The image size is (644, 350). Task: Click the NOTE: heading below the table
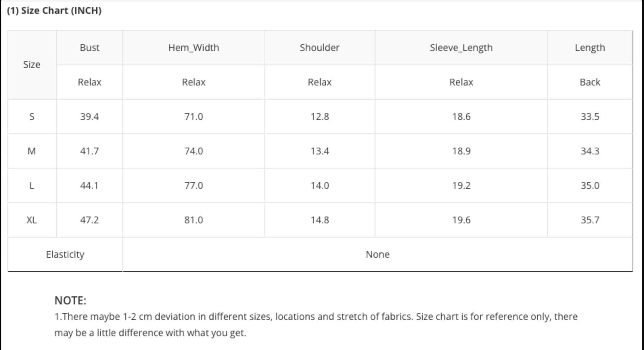click(x=70, y=300)
